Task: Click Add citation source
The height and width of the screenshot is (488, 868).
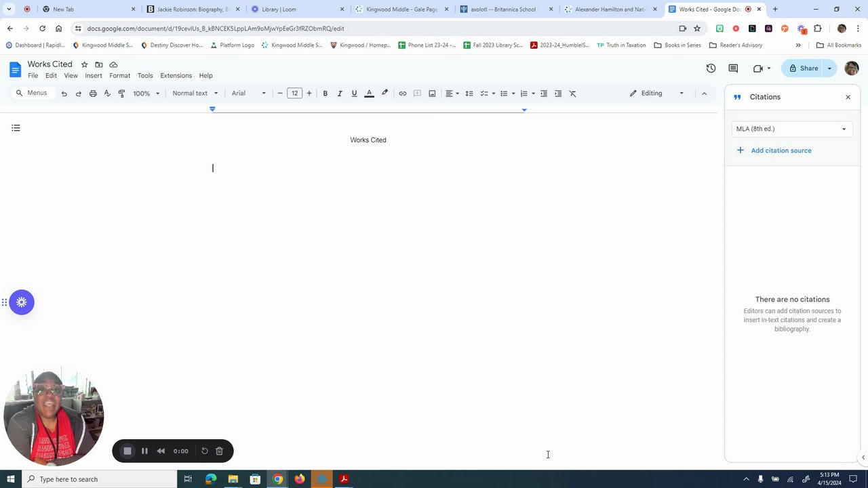Action: point(774,150)
